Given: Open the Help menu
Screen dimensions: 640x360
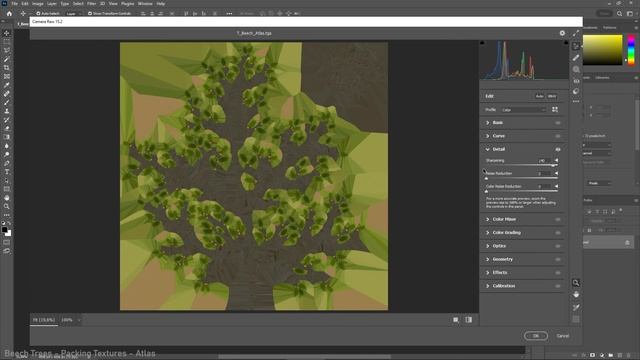Looking at the screenshot, I should 161,4.
